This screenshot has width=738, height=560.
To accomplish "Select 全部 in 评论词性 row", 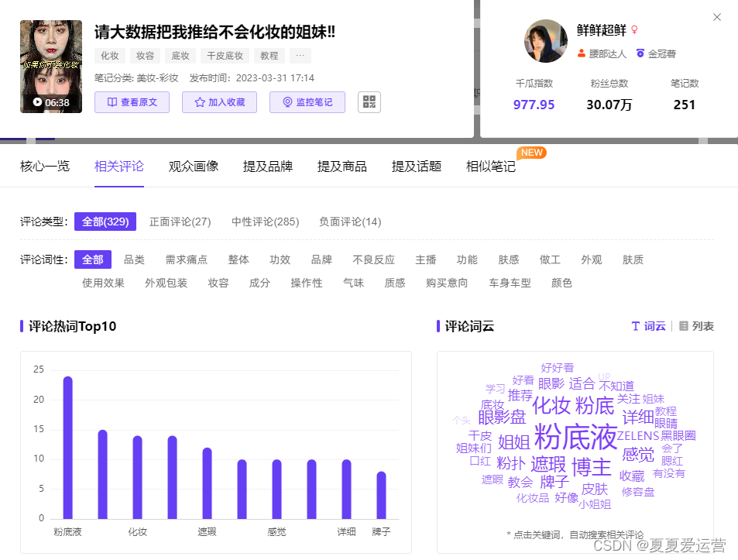I will click(93, 259).
